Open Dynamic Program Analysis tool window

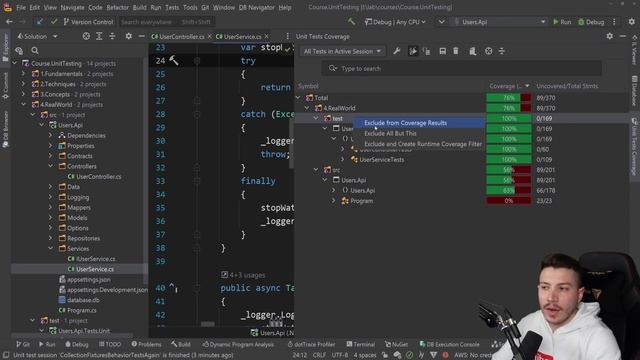click(x=238, y=344)
